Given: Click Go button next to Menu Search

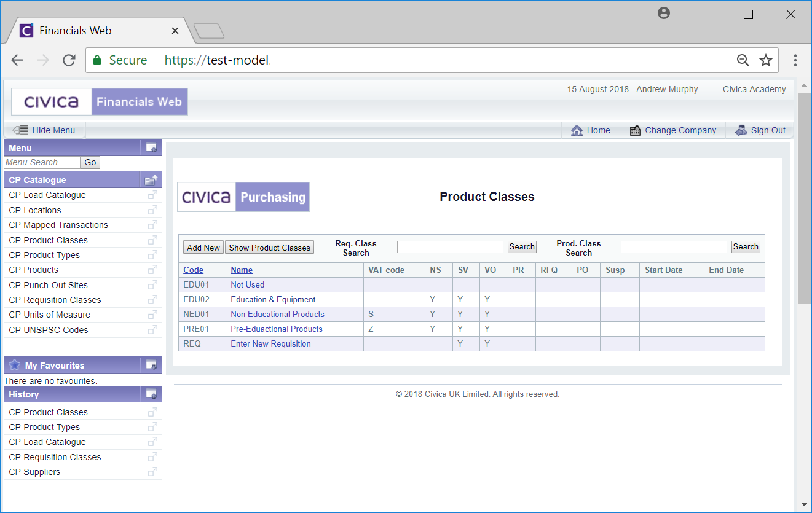Looking at the screenshot, I should tap(90, 163).
